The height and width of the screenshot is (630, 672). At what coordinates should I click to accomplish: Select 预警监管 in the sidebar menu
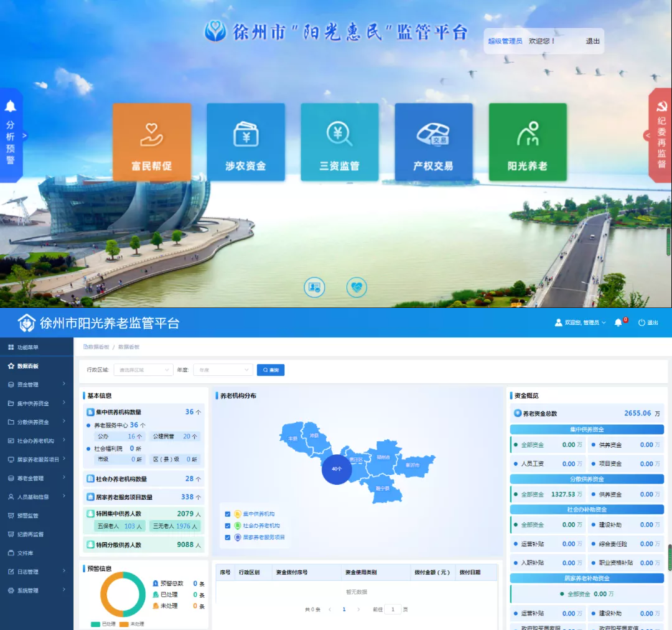point(28,515)
